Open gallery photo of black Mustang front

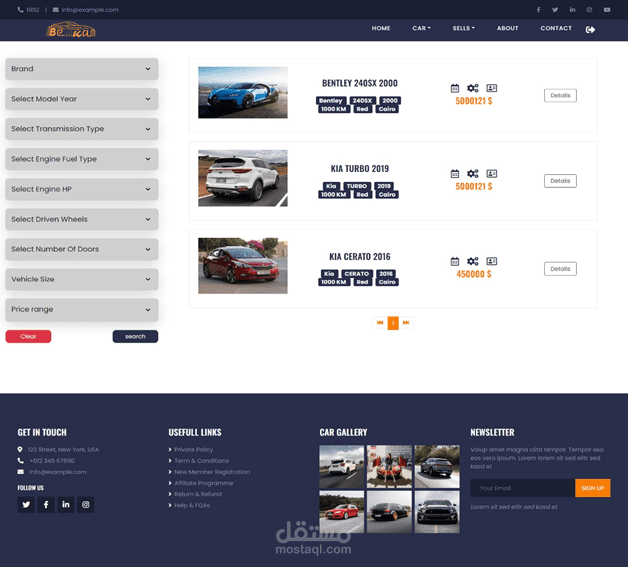pyautogui.click(x=437, y=512)
